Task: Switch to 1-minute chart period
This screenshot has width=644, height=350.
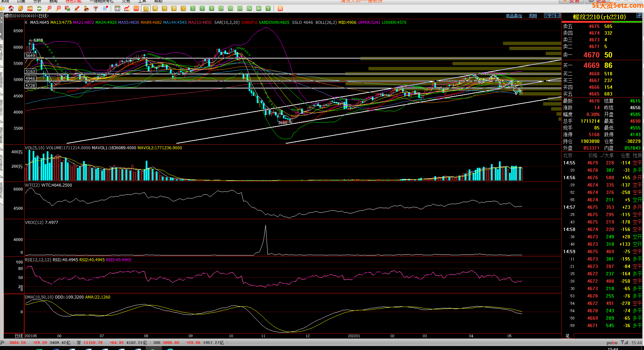Action: click(x=193, y=8)
